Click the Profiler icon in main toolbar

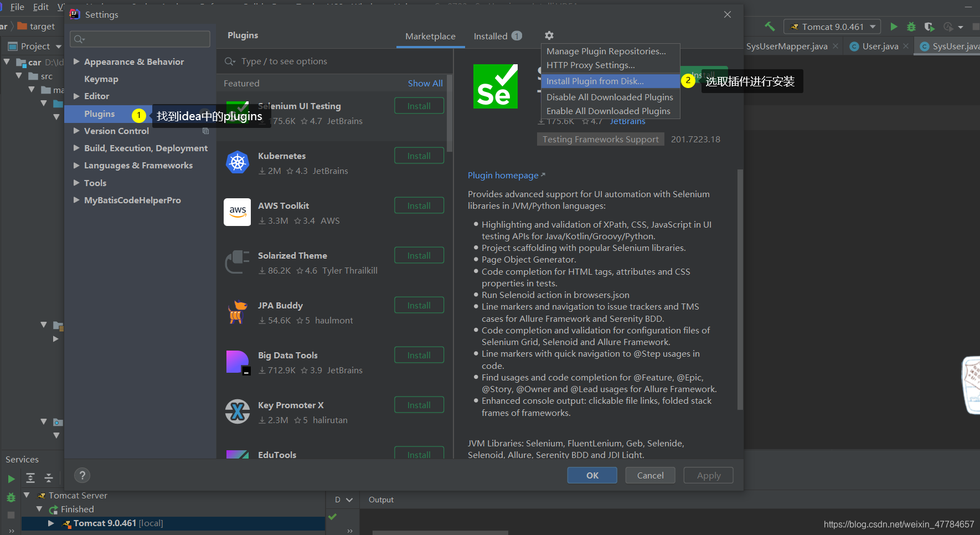coord(948,27)
